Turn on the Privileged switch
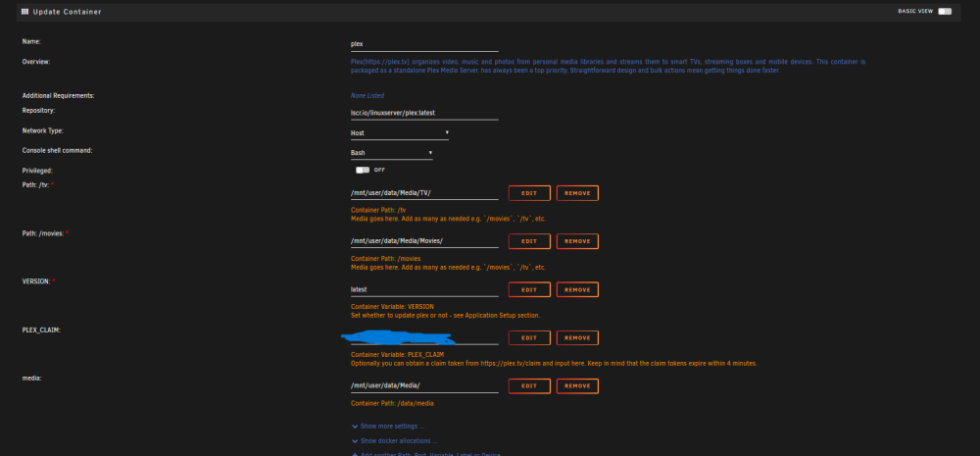The height and width of the screenshot is (456, 980). [363, 170]
